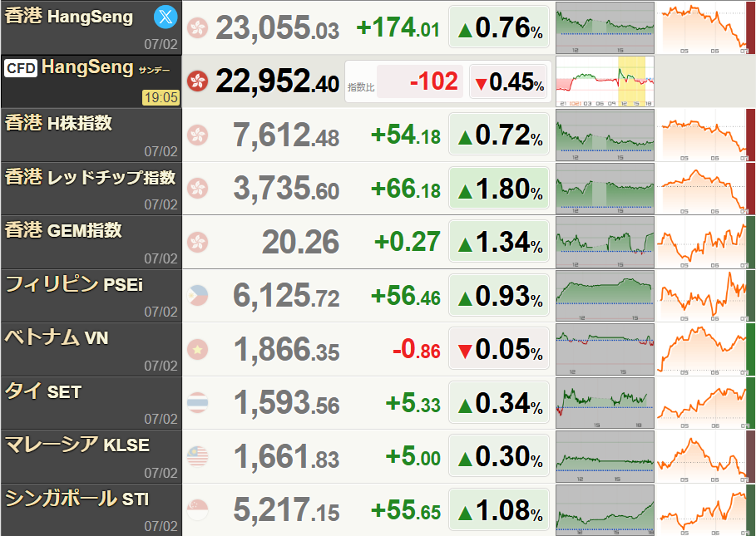Click flag icon in 香港 GEM指数 row
Screen dimensions: 756x536
click(x=198, y=242)
